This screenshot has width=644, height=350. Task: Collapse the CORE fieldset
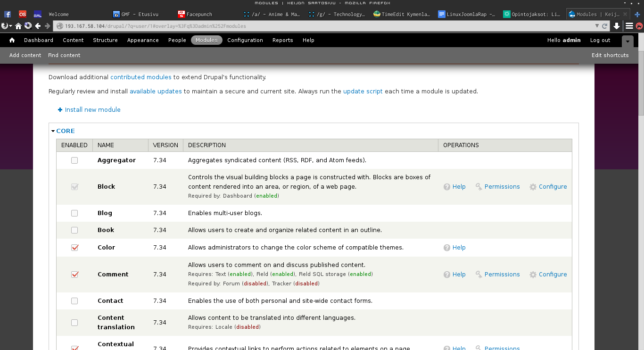[x=65, y=131]
